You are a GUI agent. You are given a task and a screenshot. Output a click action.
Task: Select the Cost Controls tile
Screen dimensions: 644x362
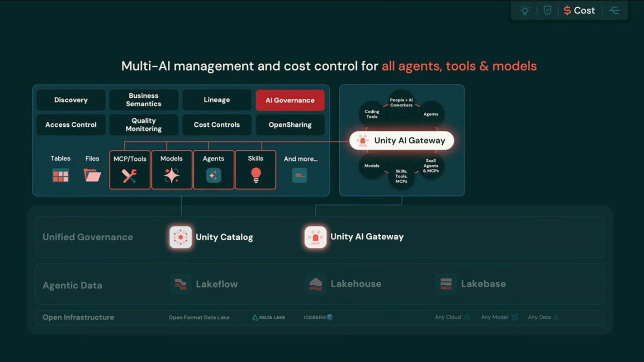click(x=217, y=125)
